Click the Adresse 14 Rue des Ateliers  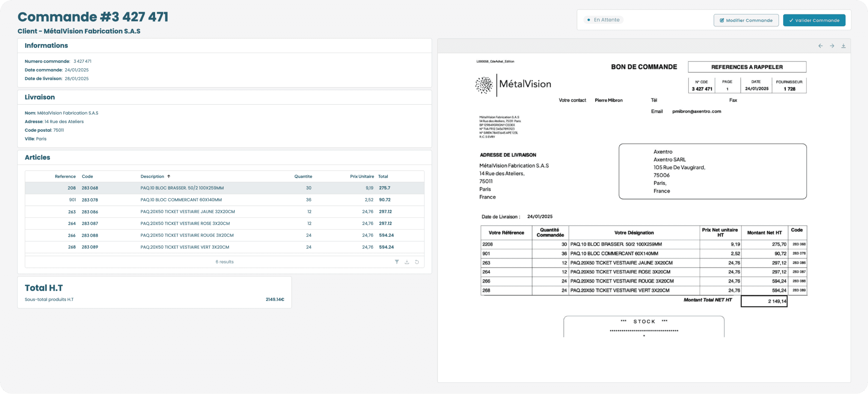[x=64, y=122]
